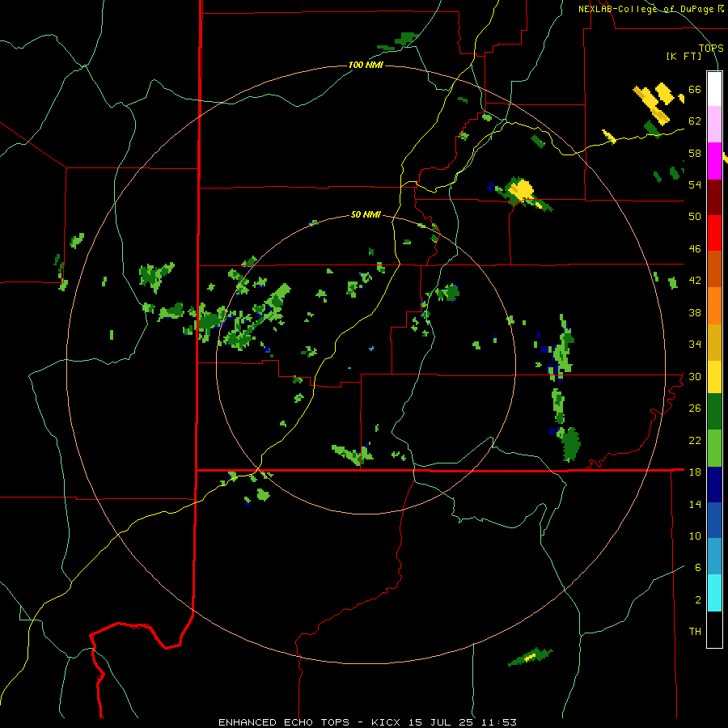Click the black TH legend swatch

tap(714, 629)
